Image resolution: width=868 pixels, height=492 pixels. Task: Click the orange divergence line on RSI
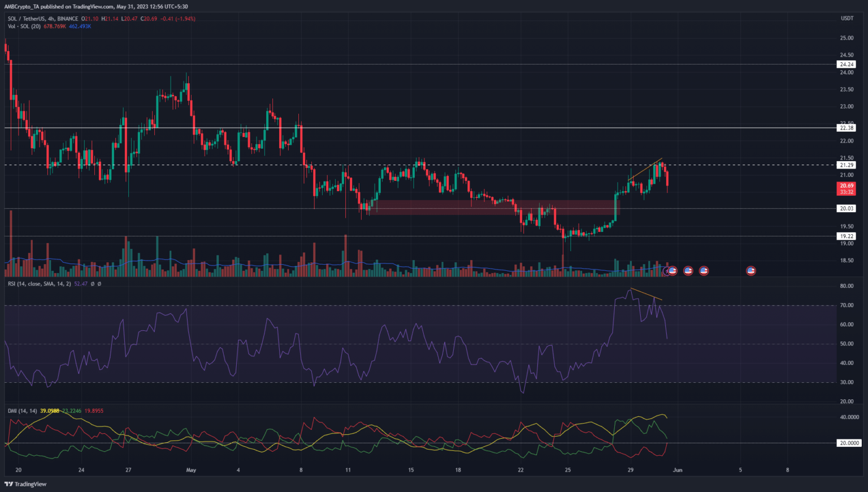tap(646, 294)
